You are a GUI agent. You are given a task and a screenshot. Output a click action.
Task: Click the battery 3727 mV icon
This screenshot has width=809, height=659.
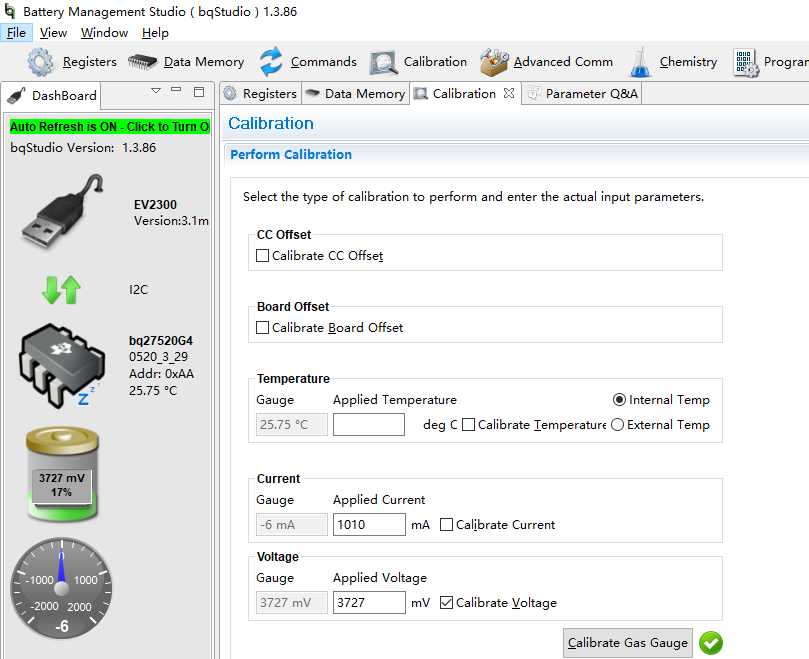pyautogui.click(x=62, y=473)
